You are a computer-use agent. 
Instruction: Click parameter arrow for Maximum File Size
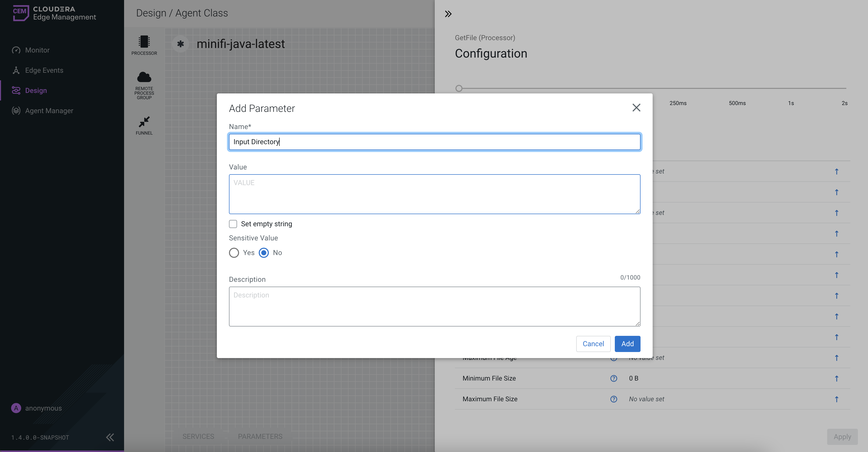pyautogui.click(x=836, y=399)
